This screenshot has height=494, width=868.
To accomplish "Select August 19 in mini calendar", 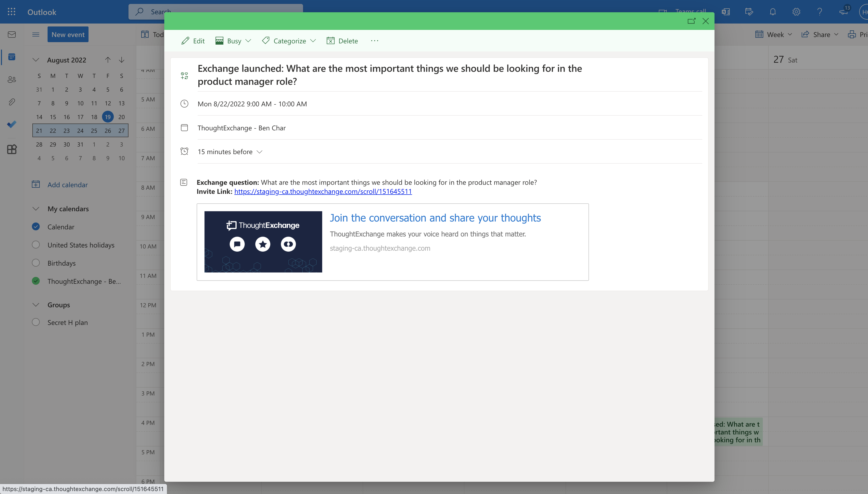I will (108, 117).
